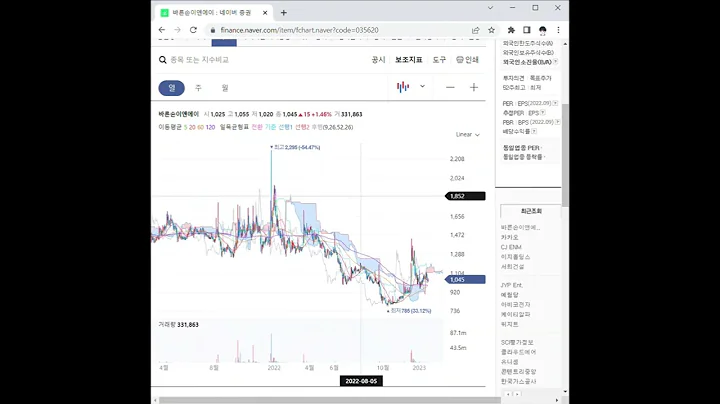
Task: Open a new browser tab
Action: click(x=283, y=13)
